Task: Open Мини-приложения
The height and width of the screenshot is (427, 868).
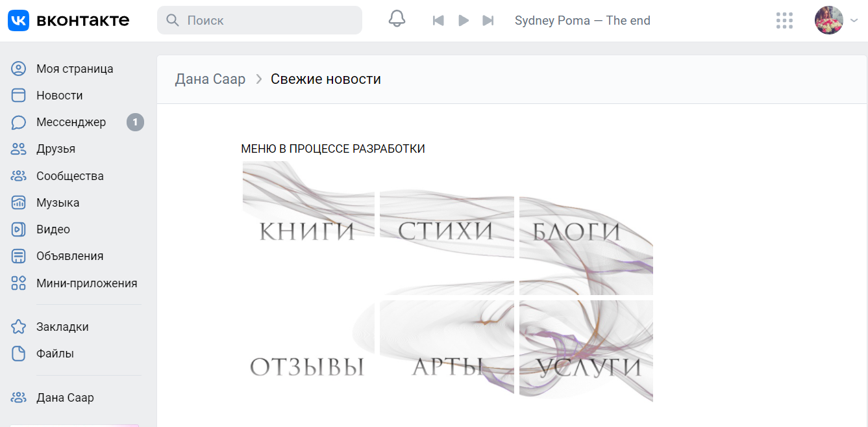Action: 87,283
